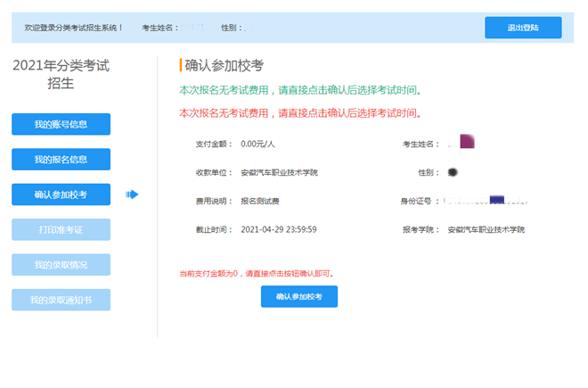The width and height of the screenshot is (588, 388).
Task: Click the 退出登陆 logout button
Action: tap(523, 28)
